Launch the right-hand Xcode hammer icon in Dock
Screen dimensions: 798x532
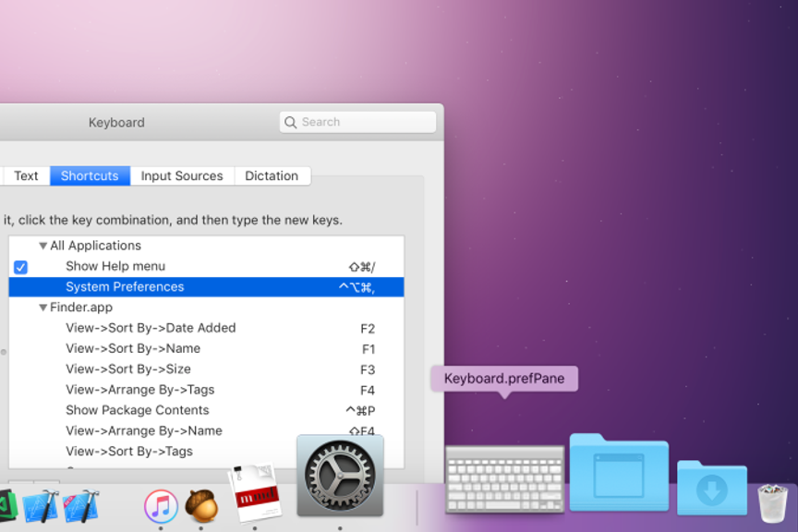[x=81, y=505]
